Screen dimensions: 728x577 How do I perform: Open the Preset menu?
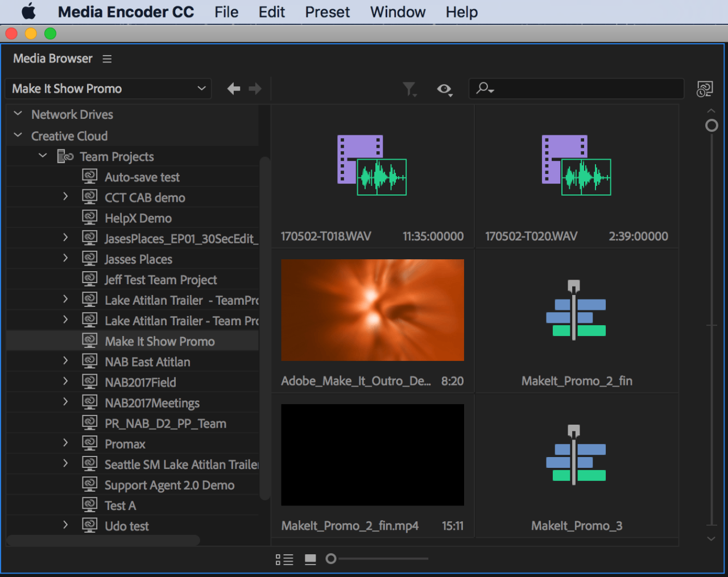[327, 12]
